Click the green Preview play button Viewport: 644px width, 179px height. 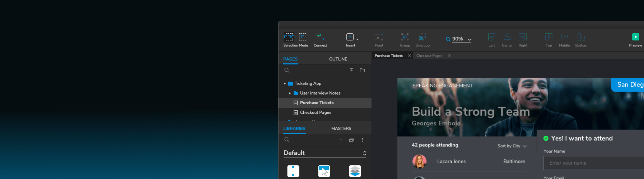point(636,37)
